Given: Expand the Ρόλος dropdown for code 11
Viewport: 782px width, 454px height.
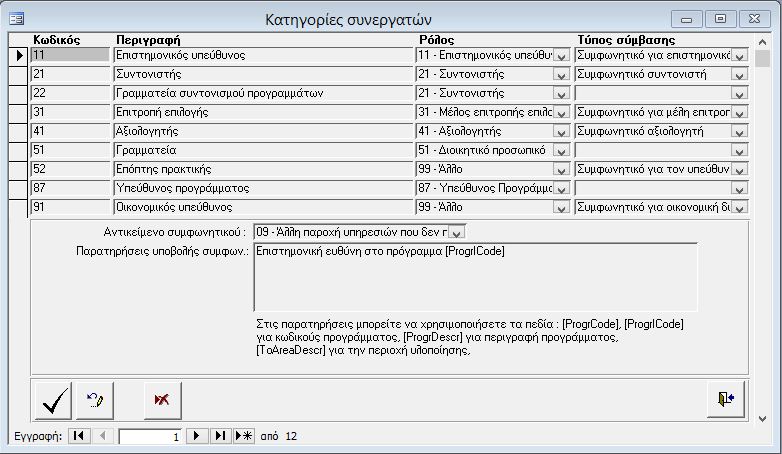Looking at the screenshot, I should 560,56.
